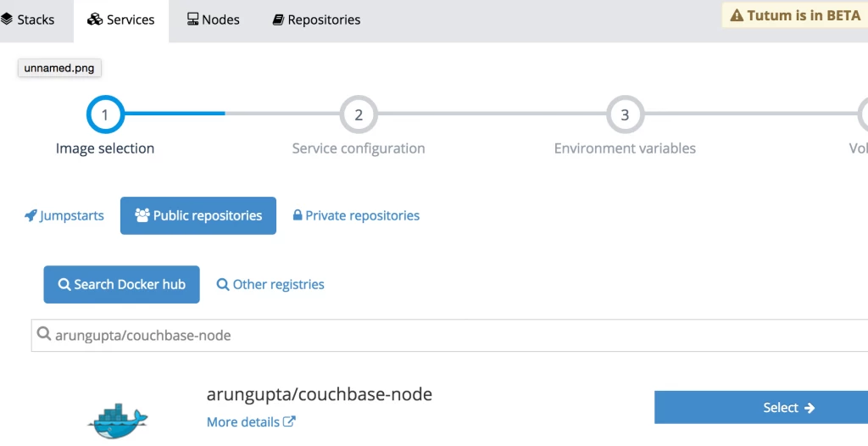Select step 1 circle, Image selection

[105, 114]
